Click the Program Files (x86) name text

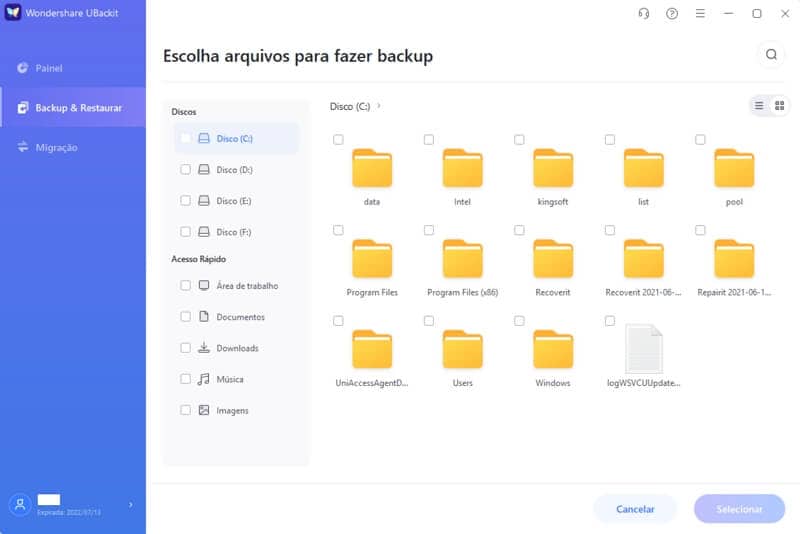click(x=462, y=292)
